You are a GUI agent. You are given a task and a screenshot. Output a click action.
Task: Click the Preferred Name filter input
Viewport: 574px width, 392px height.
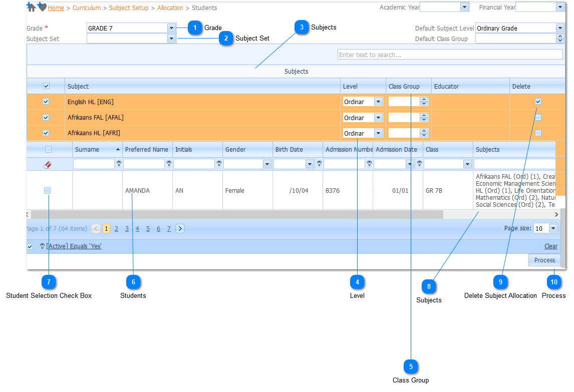(144, 164)
